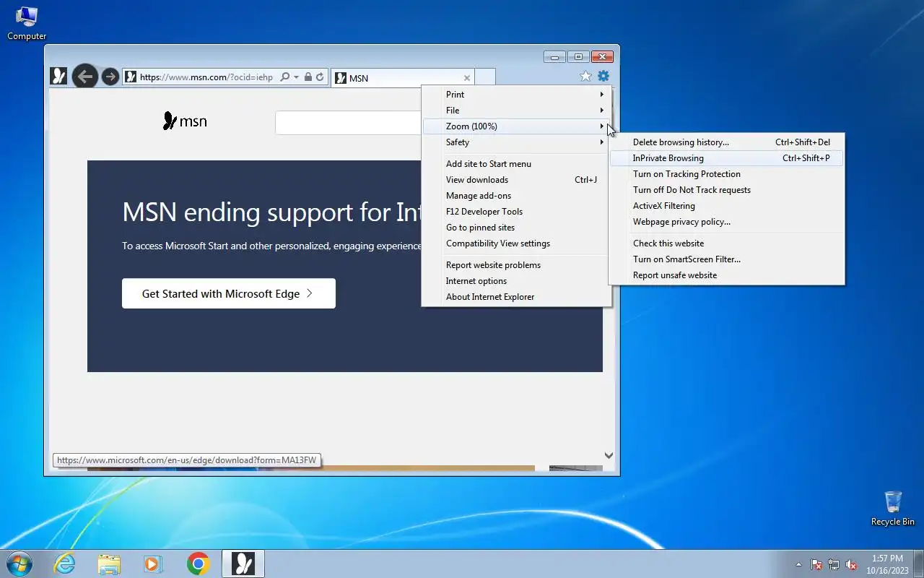Open the Favorites star icon
The image size is (924, 578).
pos(585,76)
